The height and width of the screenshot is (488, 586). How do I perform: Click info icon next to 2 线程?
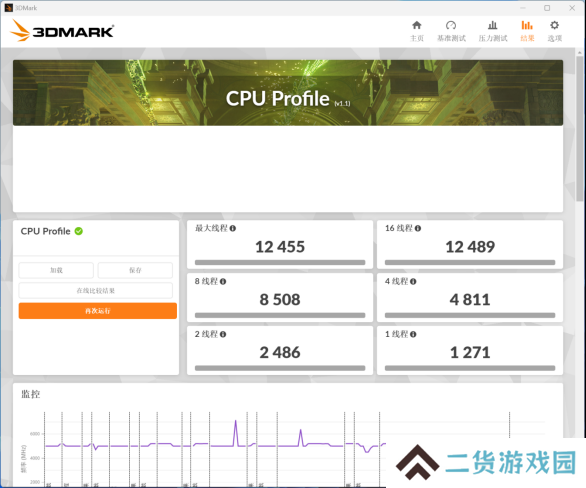pyautogui.click(x=223, y=334)
